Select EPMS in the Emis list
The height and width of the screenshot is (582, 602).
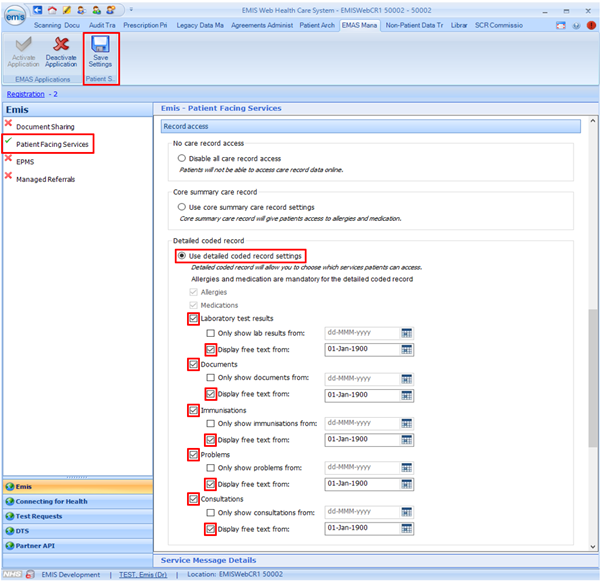pyautogui.click(x=25, y=162)
